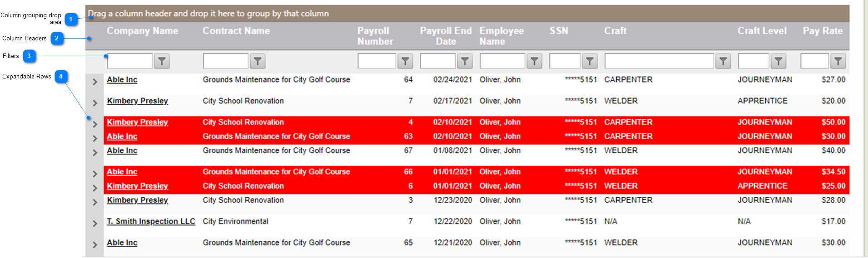Sort by Payroll End Date header
Viewport: 868px width, 258px height.
(445, 36)
